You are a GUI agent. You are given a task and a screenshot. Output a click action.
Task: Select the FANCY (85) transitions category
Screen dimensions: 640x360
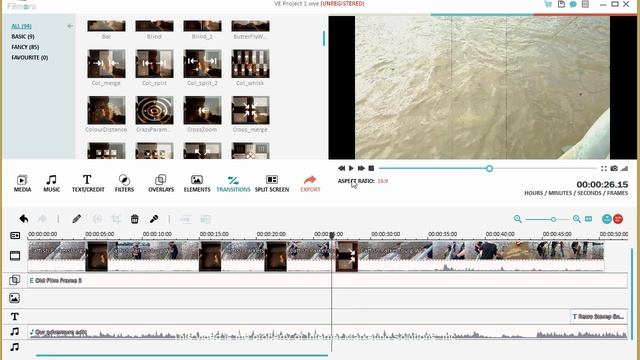pyautogui.click(x=25, y=47)
